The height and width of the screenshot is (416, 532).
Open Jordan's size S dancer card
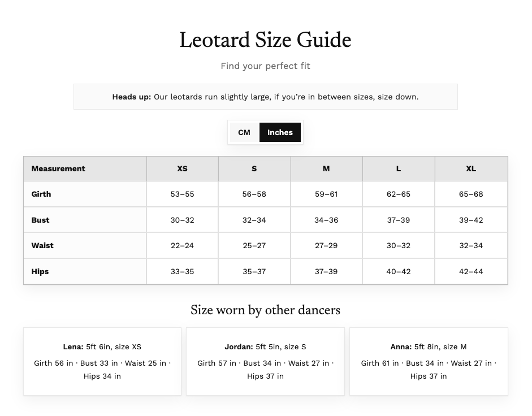click(265, 361)
